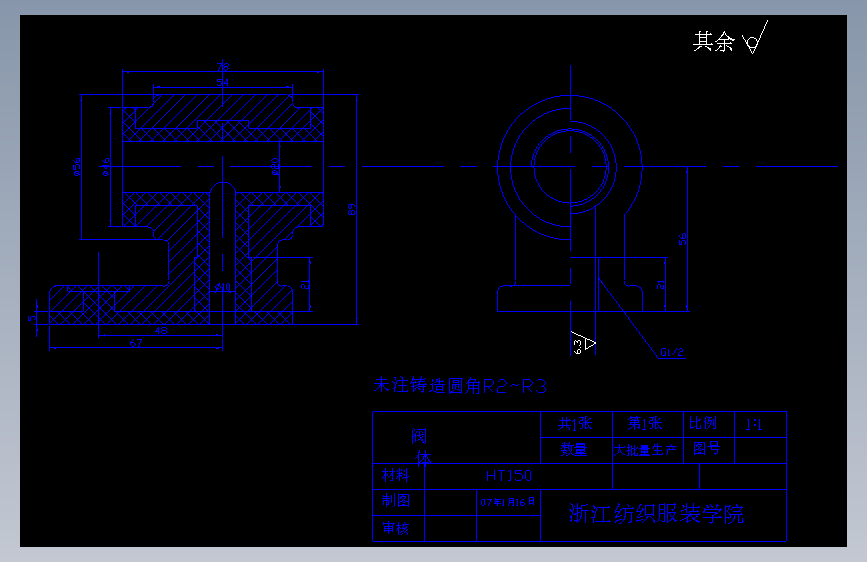Select the 其余 surface finish note
The width and height of the screenshot is (867, 562).
714,41
